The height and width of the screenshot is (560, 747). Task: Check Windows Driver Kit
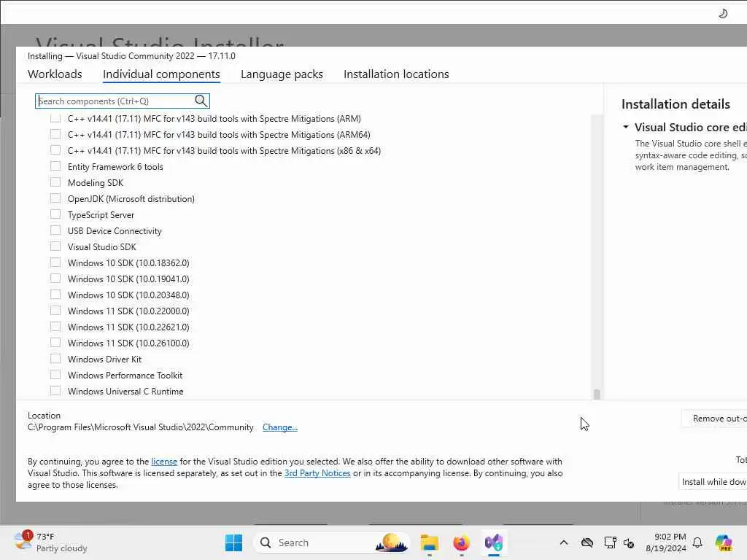pos(55,359)
